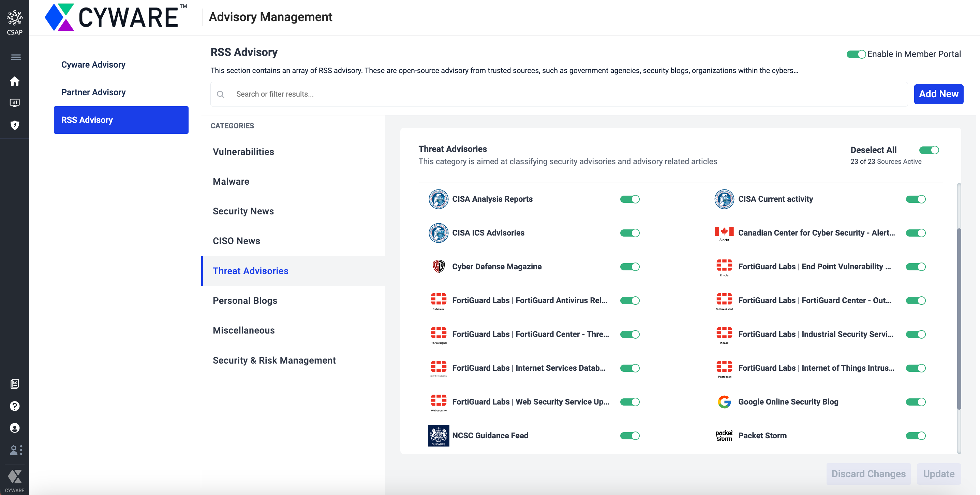Switch to the Malware category
Viewport: 980px width, 495px height.
click(x=231, y=181)
